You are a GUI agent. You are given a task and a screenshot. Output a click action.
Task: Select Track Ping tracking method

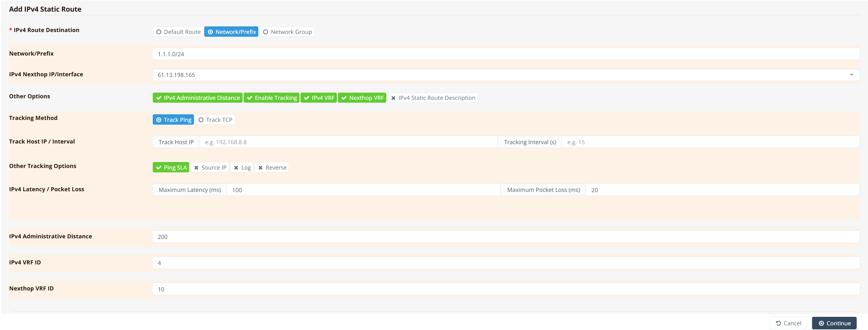pyautogui.click(x=173, y=120)
